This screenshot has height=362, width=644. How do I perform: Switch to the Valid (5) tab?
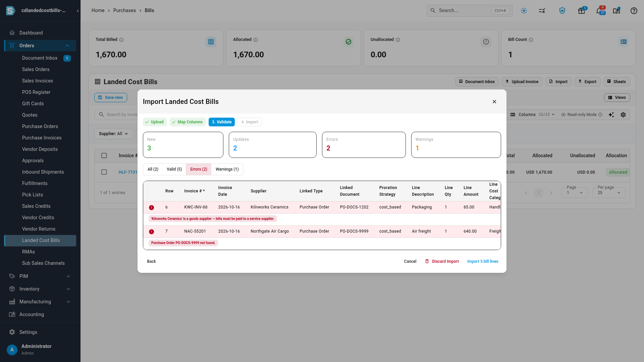point(174,169)
